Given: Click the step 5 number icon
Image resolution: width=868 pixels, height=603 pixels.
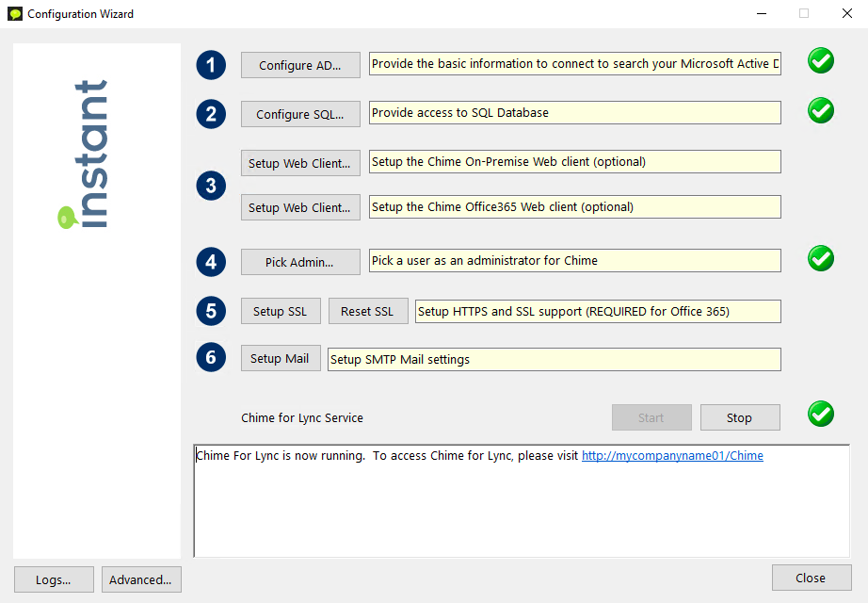Looking at the screenshot, I should [211, 312].
